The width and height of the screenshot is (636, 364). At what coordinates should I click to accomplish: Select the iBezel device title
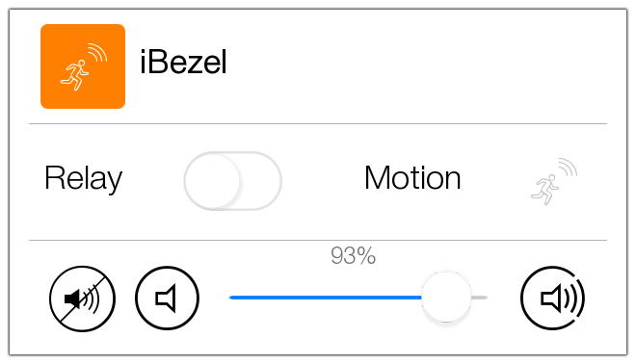pyautogui.click(x=183, y=62)
